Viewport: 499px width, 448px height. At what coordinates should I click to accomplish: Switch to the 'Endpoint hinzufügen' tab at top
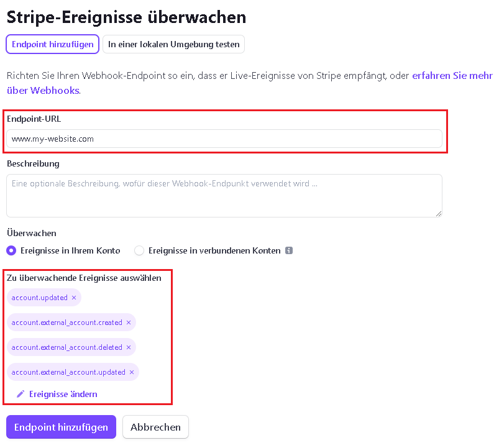pyautogui.click(x=52, y=45)
